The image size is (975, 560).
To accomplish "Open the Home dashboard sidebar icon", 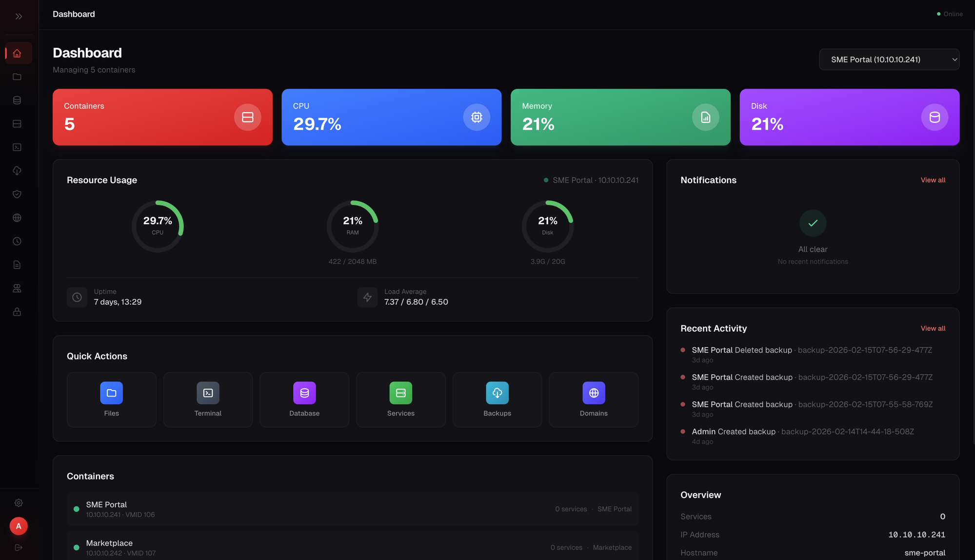I will tap(17, 53).
